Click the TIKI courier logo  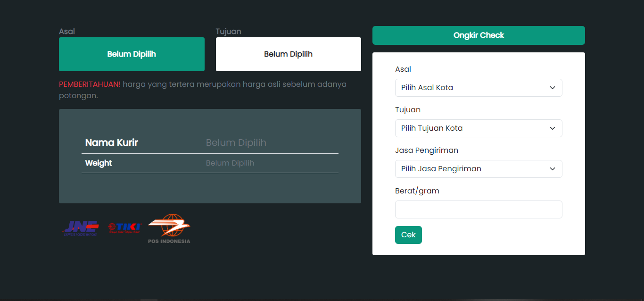point(124,228)
